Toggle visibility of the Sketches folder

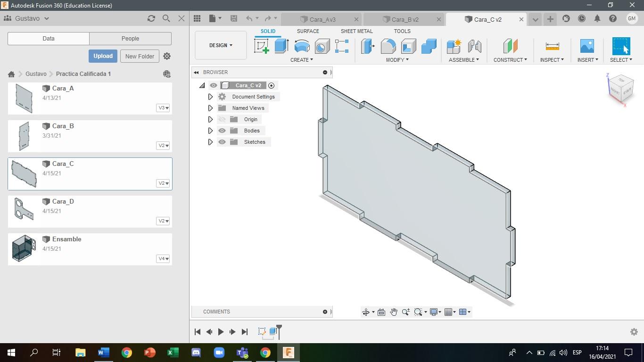coord(222,142)
